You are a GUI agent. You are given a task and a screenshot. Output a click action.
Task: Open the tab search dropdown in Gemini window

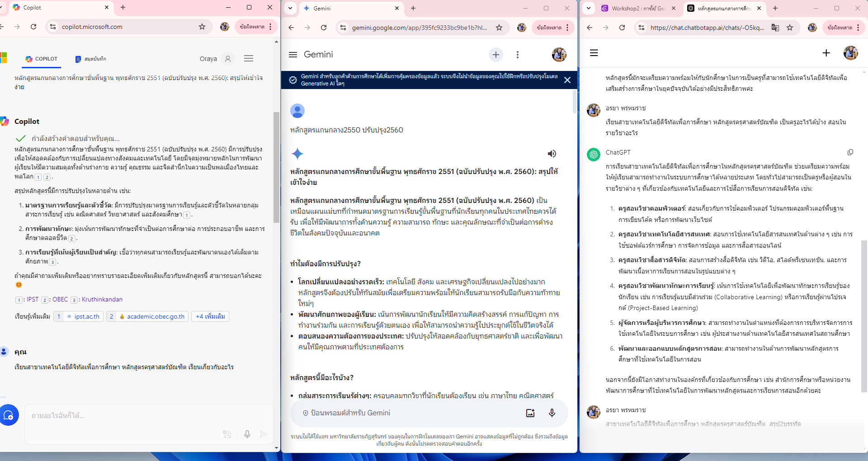click(x=290, y=8)
